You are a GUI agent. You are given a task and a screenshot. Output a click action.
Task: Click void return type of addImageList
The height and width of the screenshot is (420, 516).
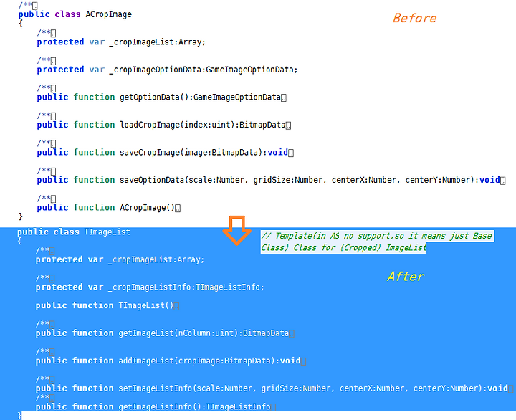tap(290, 361)
